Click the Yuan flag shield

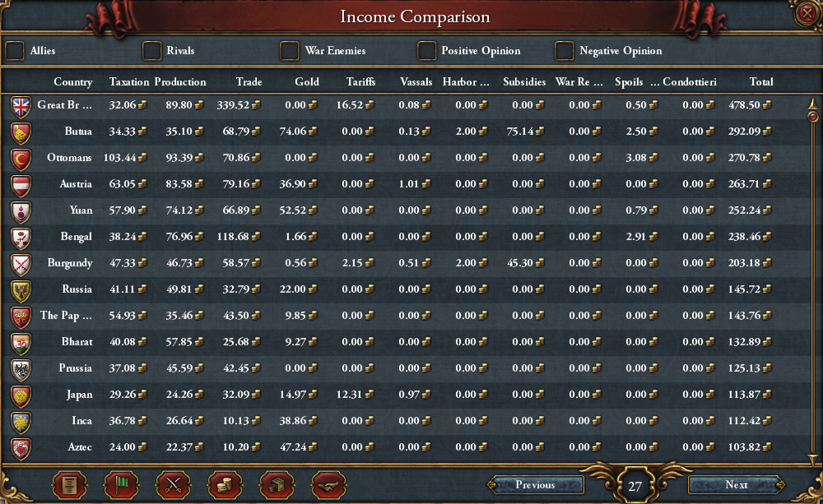coord(21,211)
